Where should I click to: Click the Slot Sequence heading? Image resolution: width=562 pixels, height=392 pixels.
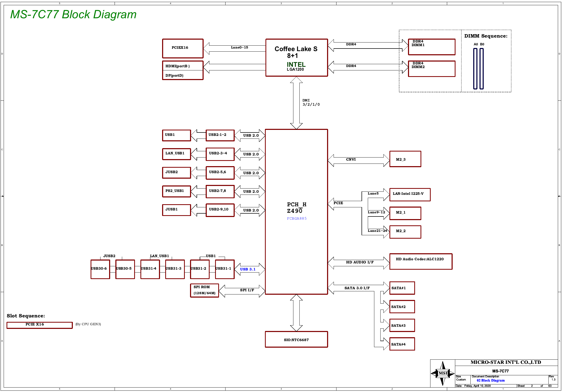[x=26, y=316]
